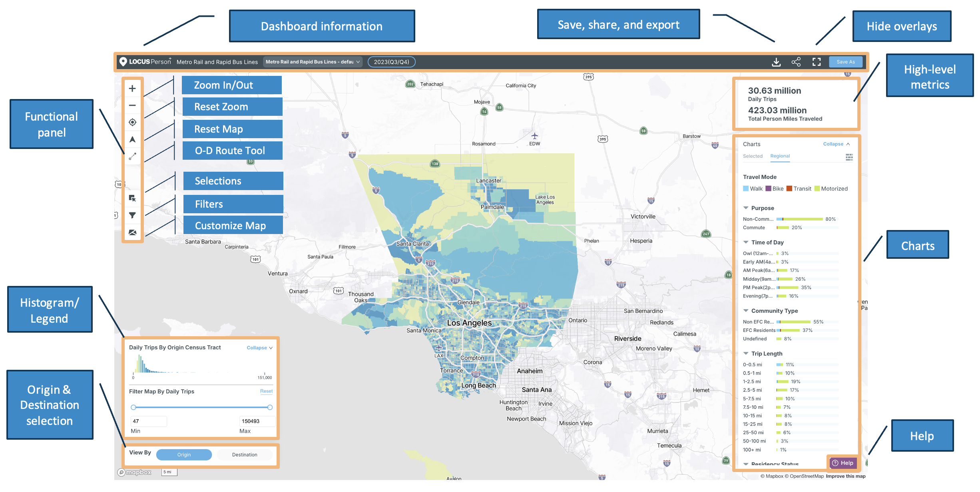Click Reset link for daily trips filter
The height and width of the screenshot is (492, 980).
[266, 391]
